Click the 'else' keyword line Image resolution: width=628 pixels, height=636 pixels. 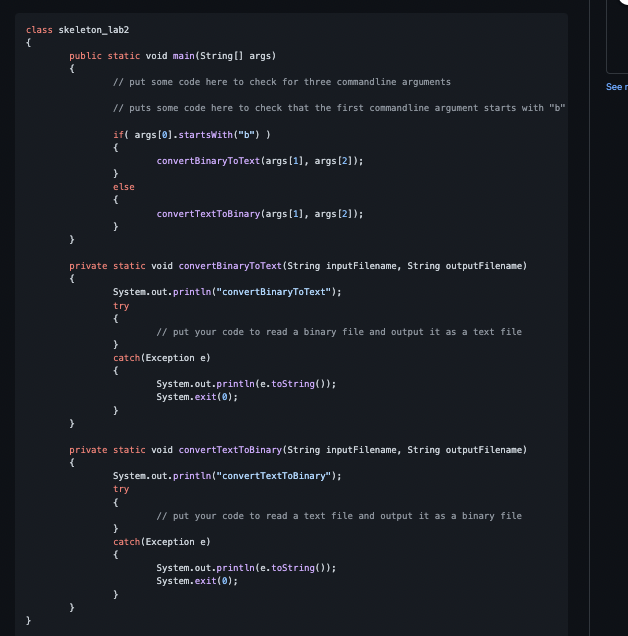pos(124,187)
